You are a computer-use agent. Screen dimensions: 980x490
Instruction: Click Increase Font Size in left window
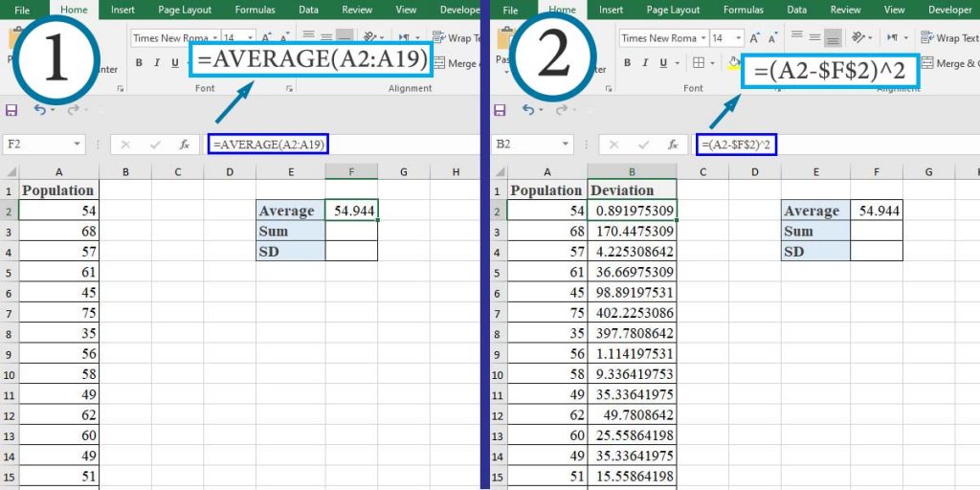(266, 38)
